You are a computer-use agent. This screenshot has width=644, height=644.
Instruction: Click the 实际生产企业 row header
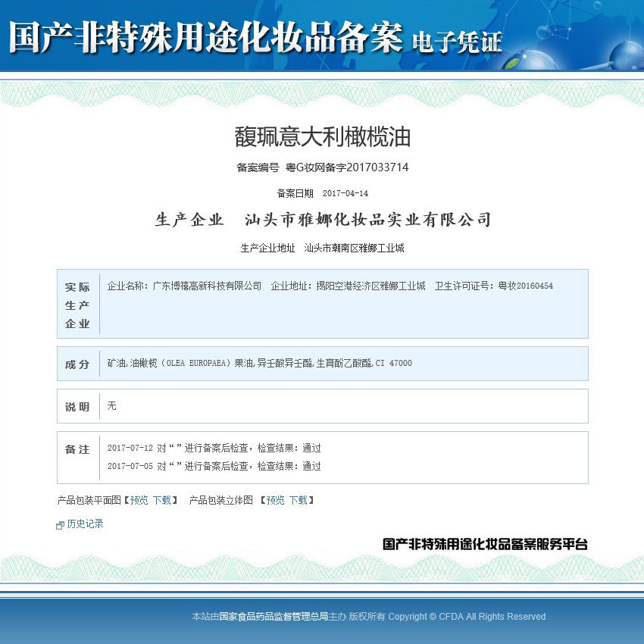(77, 305)
